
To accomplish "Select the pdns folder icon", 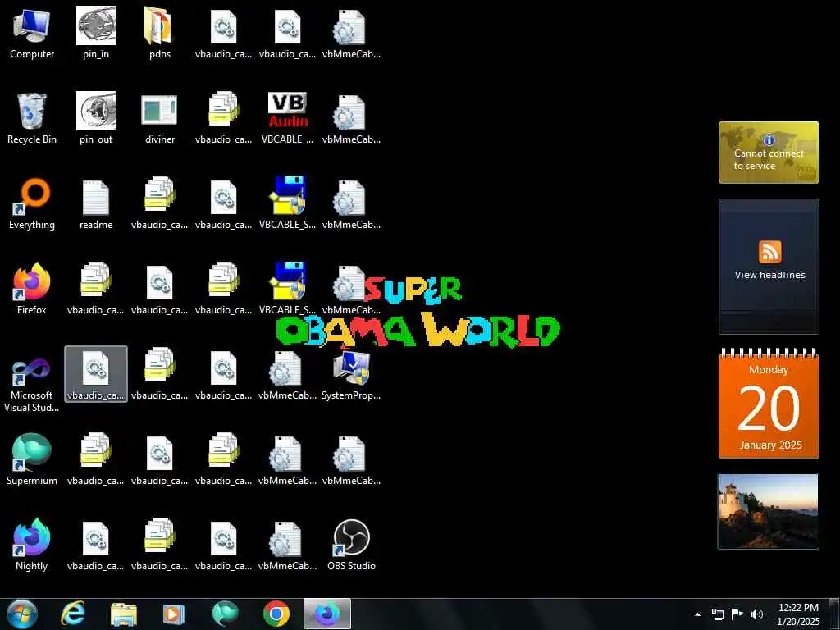I will point(160,32).
